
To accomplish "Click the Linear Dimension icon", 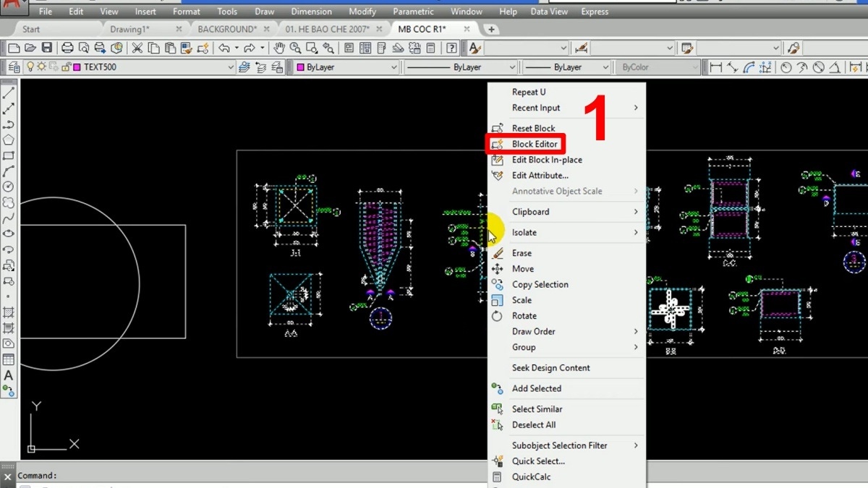I will (716, 67).
